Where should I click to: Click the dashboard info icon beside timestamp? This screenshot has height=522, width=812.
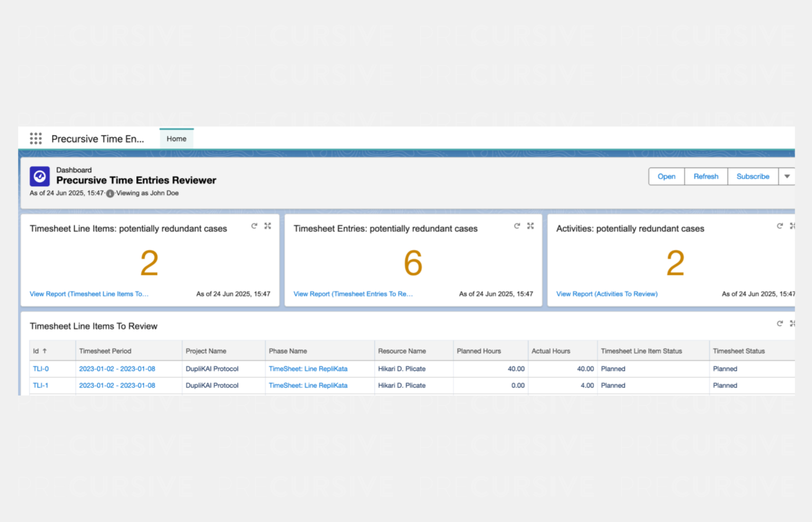coord(110,194)
